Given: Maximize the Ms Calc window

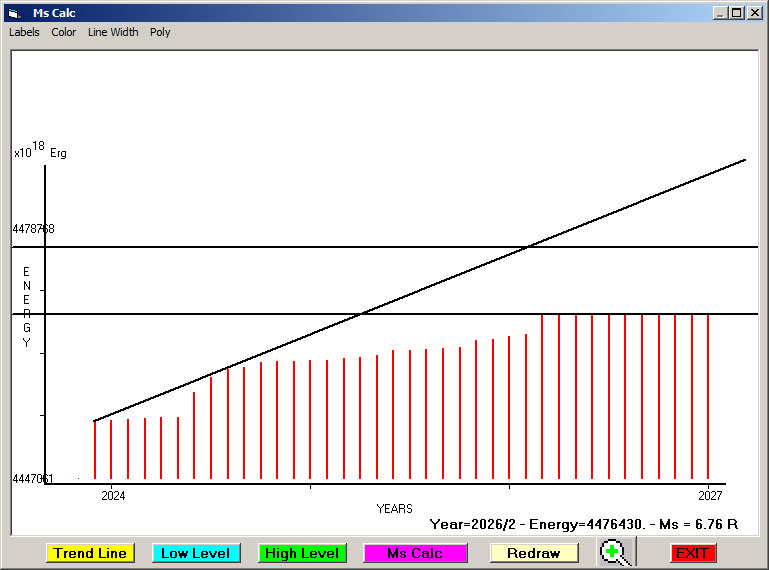Looking at the screenshot, I should 737,13.
